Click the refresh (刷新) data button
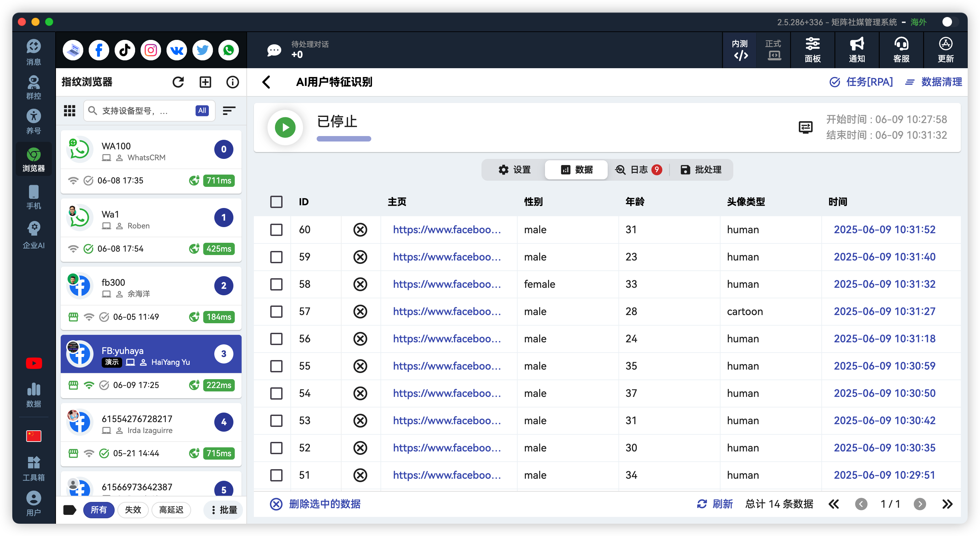 [715, 504]
